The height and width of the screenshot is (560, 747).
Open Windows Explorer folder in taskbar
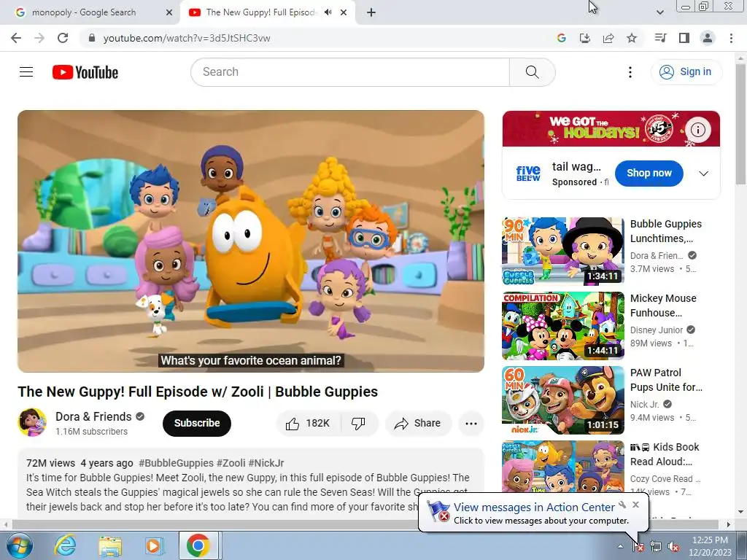(110, 545)
